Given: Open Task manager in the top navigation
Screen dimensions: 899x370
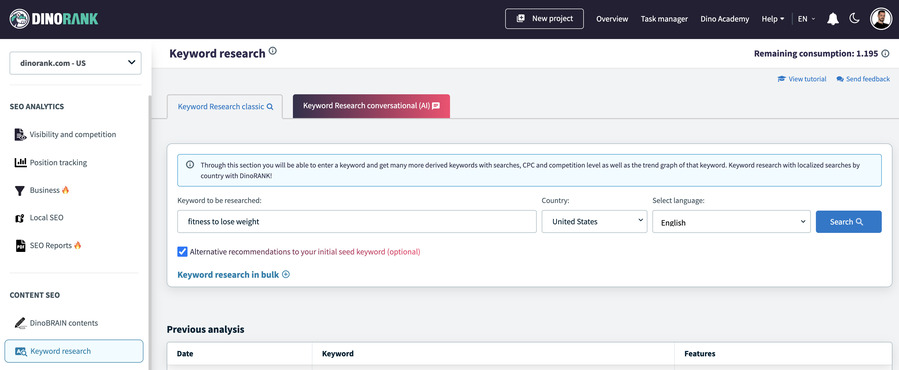Looking at the screenshot, I should [x=664, y=19].
